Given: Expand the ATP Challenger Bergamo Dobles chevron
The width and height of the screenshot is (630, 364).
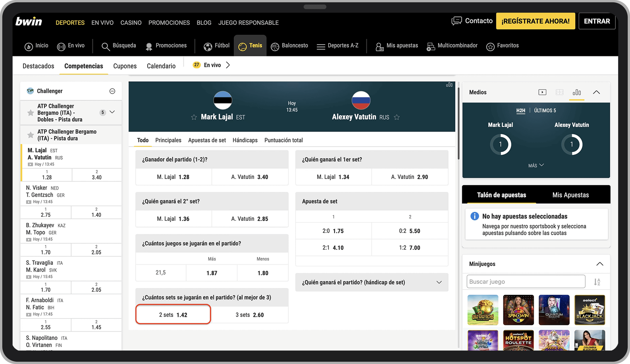Looking at the screenshot, I should click(113, 112).
